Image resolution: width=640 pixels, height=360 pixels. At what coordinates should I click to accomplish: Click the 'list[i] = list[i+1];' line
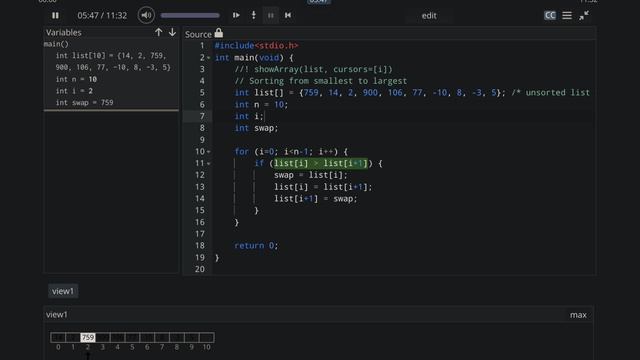point(323,187)
